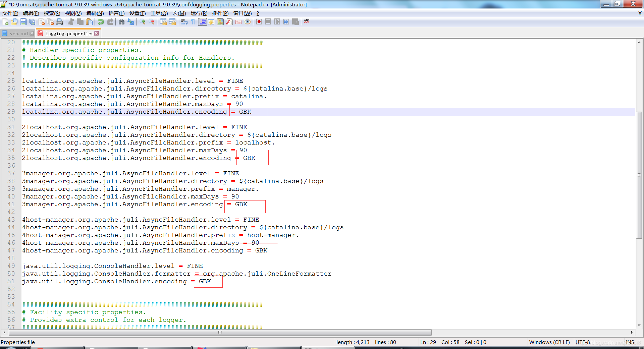Click the Close All files toolbar icon
Viewport: 644px width, 349px height.
pos(50,22)
